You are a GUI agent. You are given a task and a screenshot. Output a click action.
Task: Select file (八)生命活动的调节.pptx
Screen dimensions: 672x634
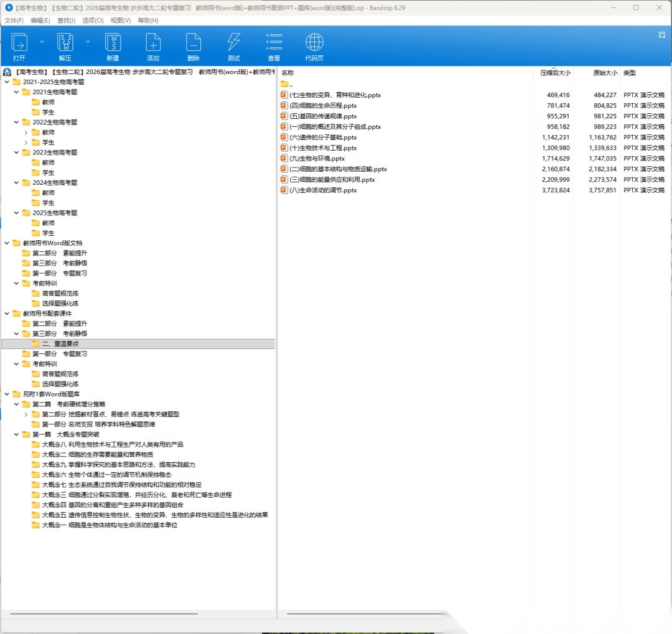pos(323,190)
